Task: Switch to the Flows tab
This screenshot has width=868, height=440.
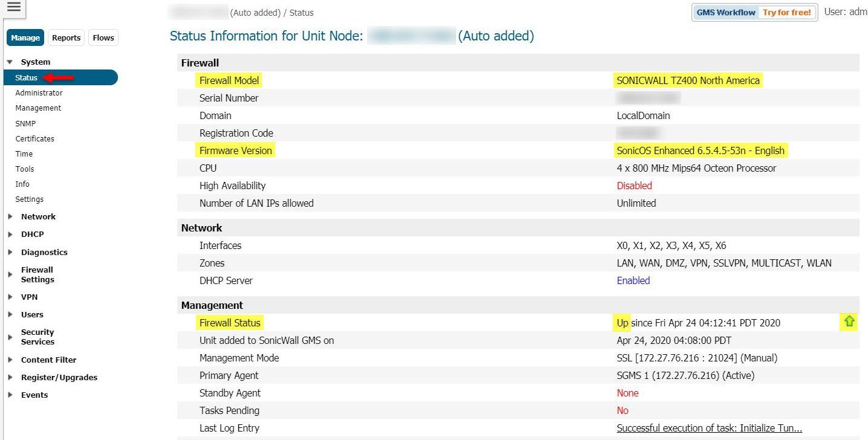Action: pyautogui.click(x=103, y=37)
